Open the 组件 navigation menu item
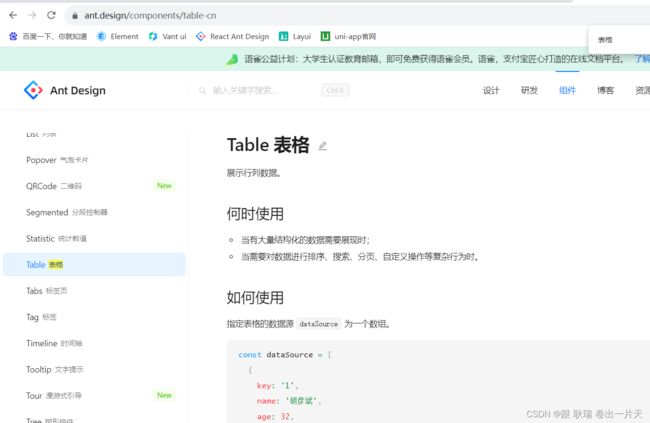Image resolution: width=650 pixels, height=423 pixels. coord(568,90)
